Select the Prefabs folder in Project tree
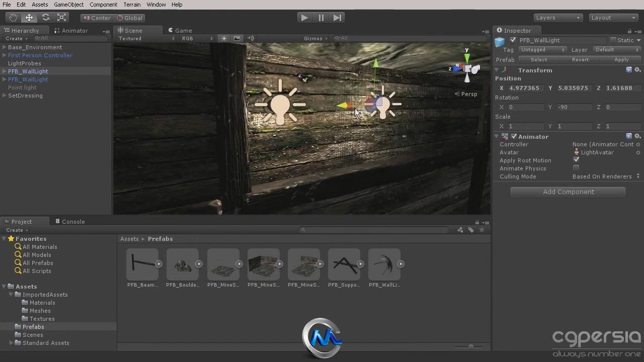644x362 pixels. [x=33, y=327]
